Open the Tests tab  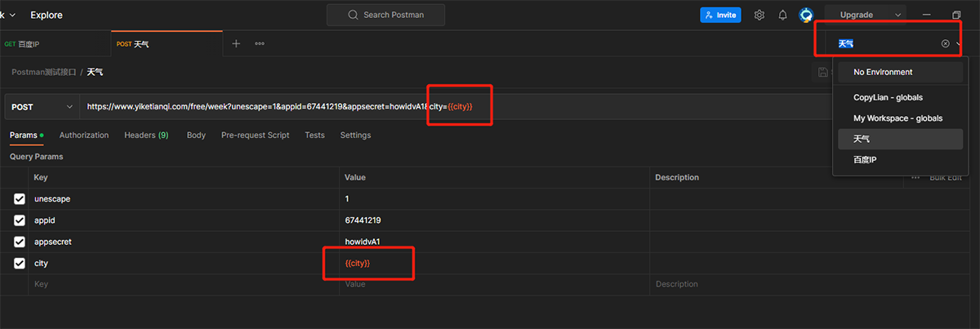tap(314, 135)
